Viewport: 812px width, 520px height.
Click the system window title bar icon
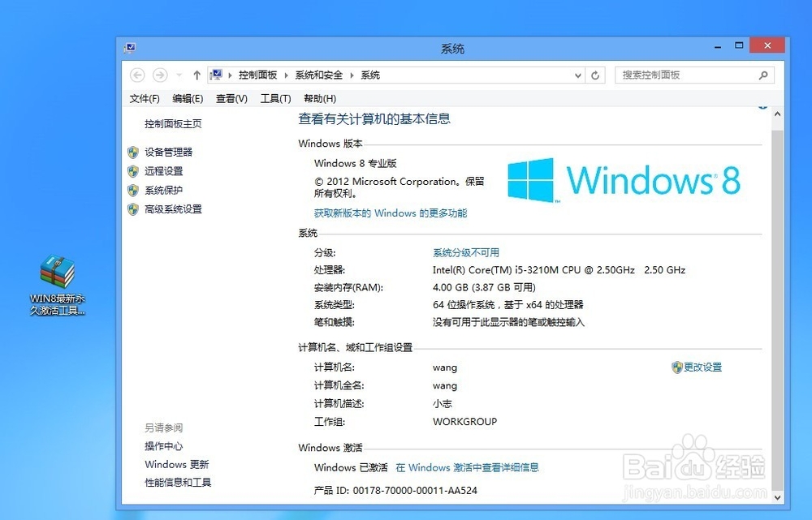point(130,48)
